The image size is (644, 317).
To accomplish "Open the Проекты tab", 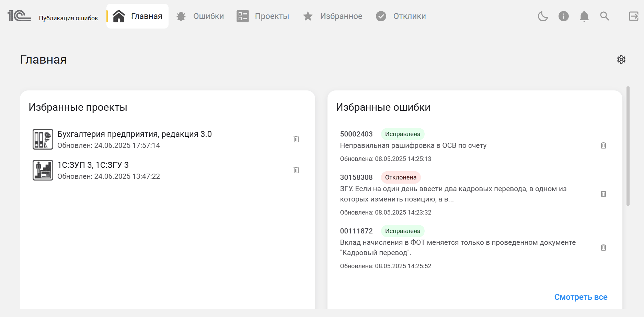I will click(x=263, y=16).
